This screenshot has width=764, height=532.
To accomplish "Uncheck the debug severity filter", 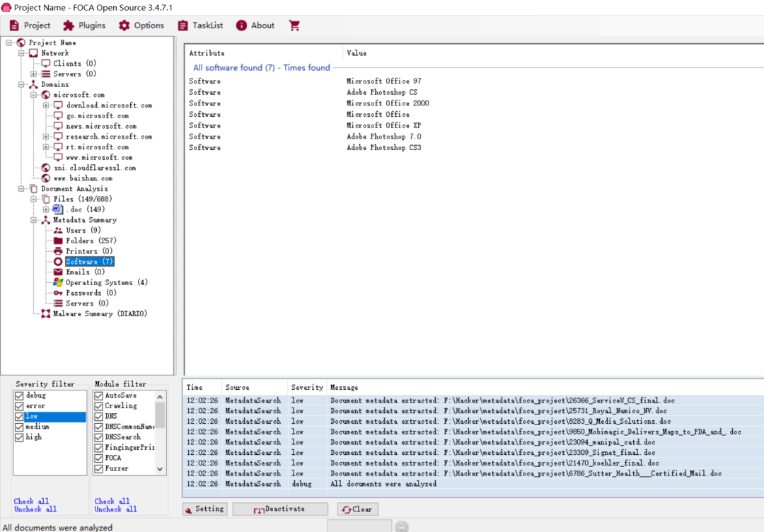I will tap(20, 395).
